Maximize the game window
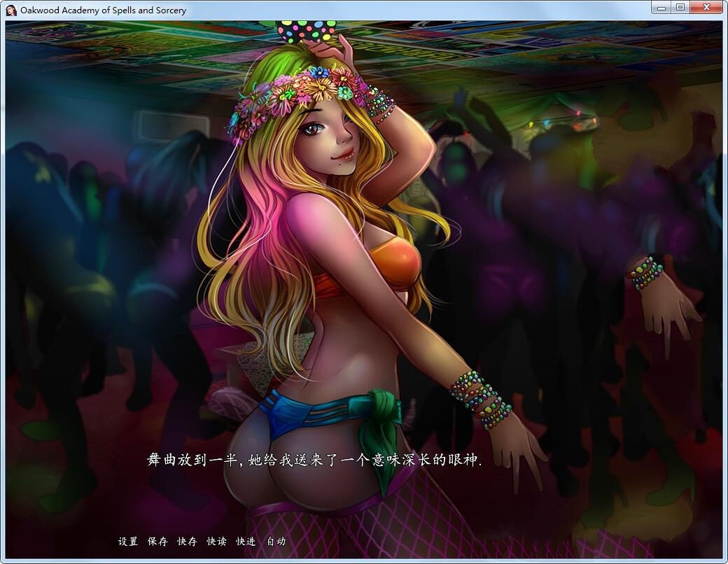The height and width of the screenshot is (564, 728). [x=680, y=7]
